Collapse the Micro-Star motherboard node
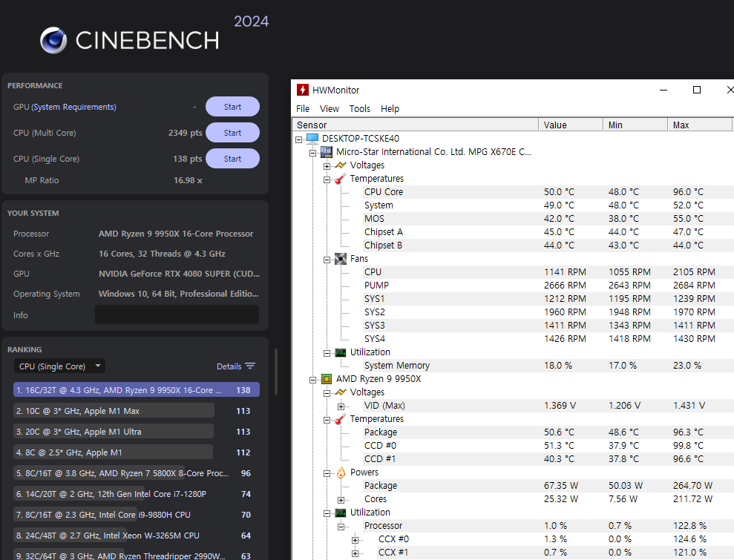The image size is (734, 560). 312,153
